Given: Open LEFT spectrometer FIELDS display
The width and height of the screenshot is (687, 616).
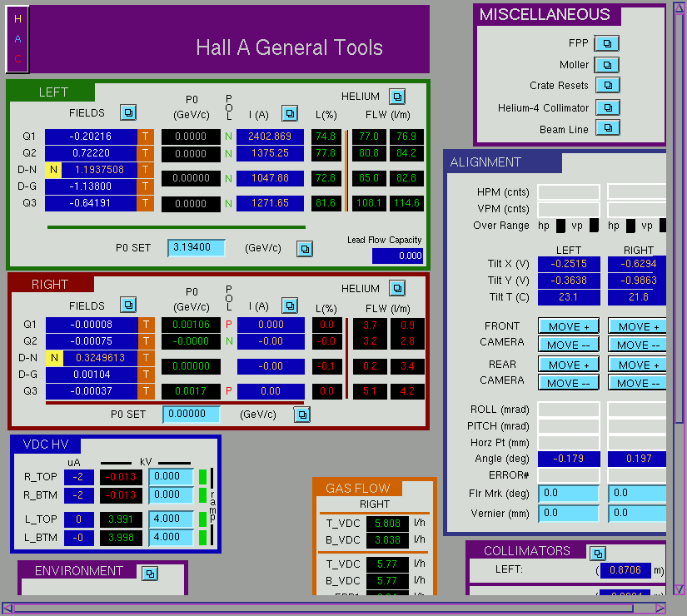Looking at the screenshot, I should [x=128, y=112].
